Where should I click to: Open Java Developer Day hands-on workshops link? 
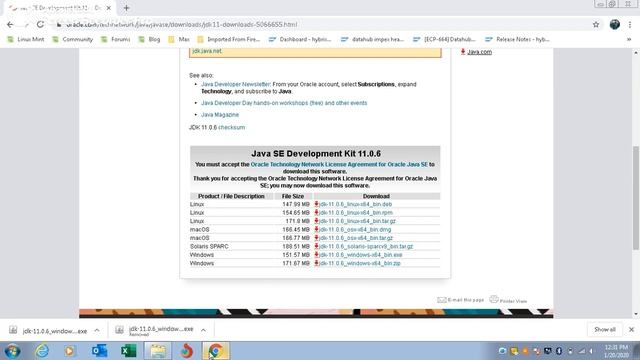[284, 103]
